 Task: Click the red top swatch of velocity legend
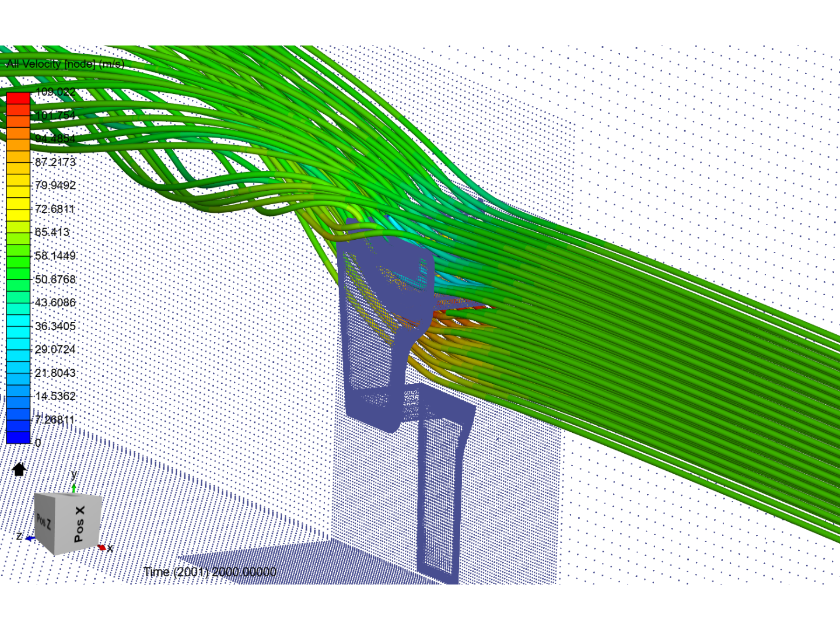pyautogui.click(x=18, y=98)
